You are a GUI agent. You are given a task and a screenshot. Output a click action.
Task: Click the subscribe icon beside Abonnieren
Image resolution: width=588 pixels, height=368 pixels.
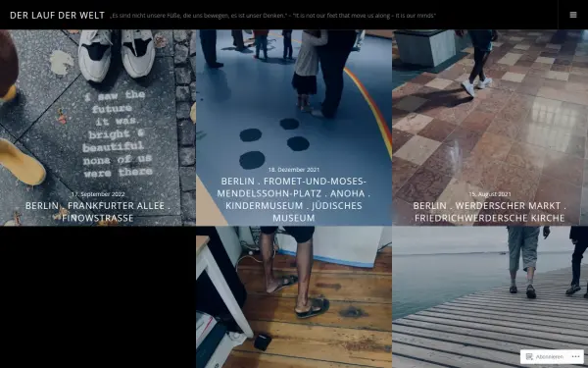[529, 357]
